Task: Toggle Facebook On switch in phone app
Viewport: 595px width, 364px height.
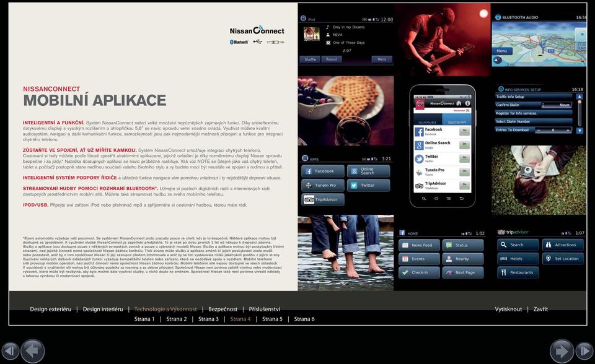Action: tap(464, 131)
